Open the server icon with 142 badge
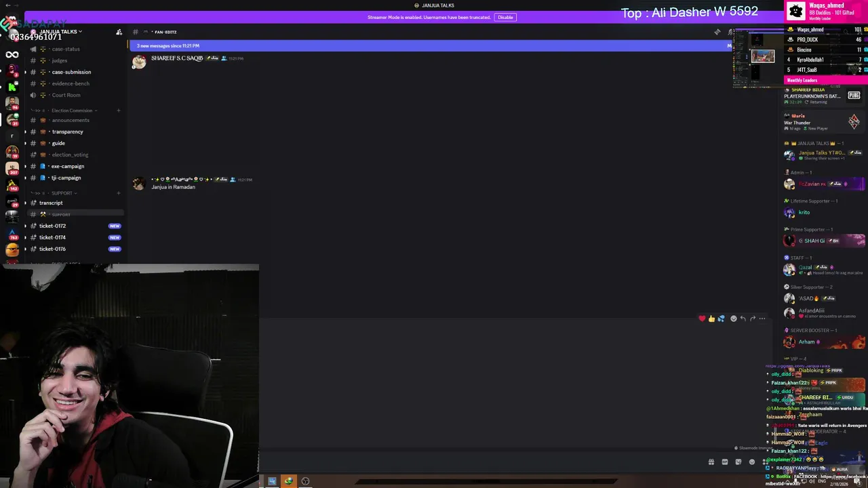Screen dimensions: 868x488 12,185
